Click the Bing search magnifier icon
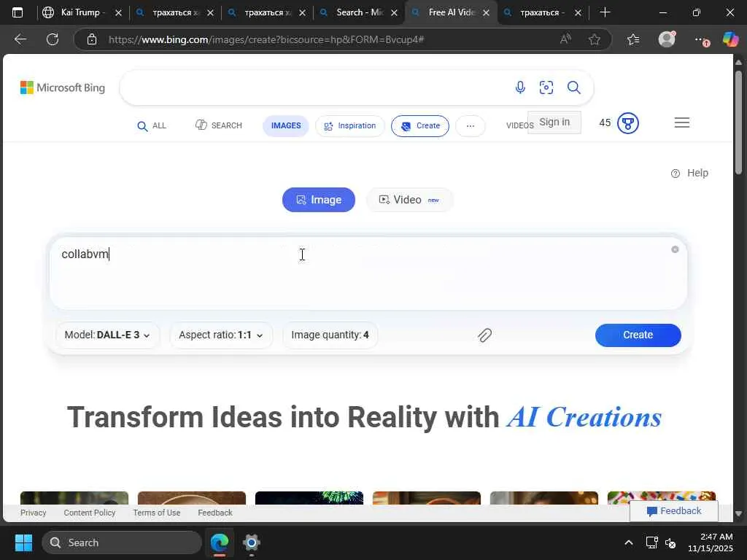 click(573, 87)
